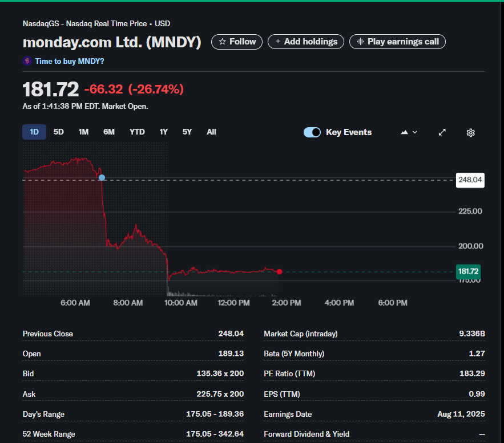
Task: Click the large 181.72 current price
Action: pos(50,90)
